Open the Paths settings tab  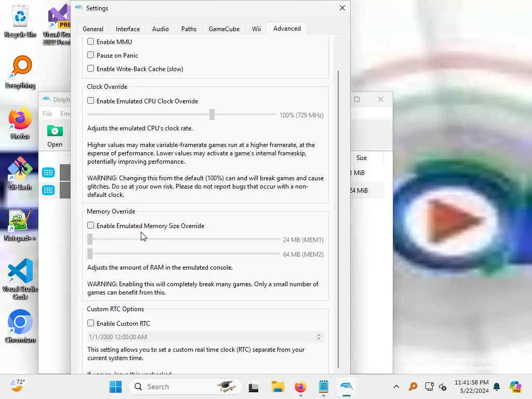click(x=189, y=29)
